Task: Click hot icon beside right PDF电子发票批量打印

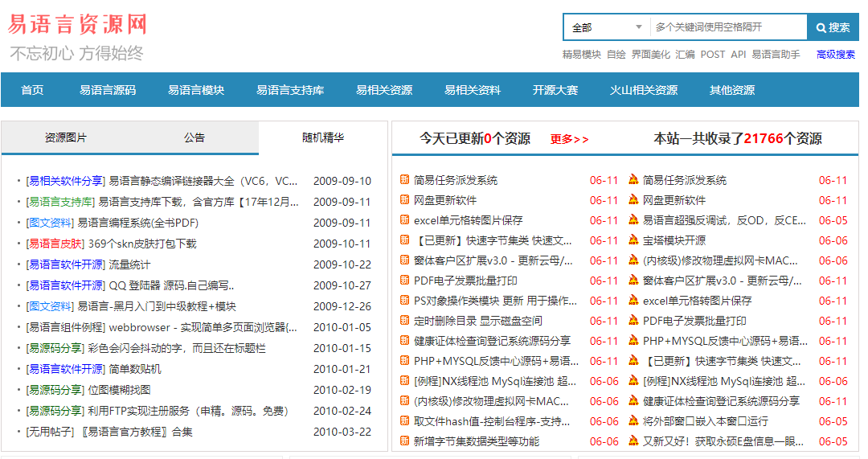Action: click(634, 320)
